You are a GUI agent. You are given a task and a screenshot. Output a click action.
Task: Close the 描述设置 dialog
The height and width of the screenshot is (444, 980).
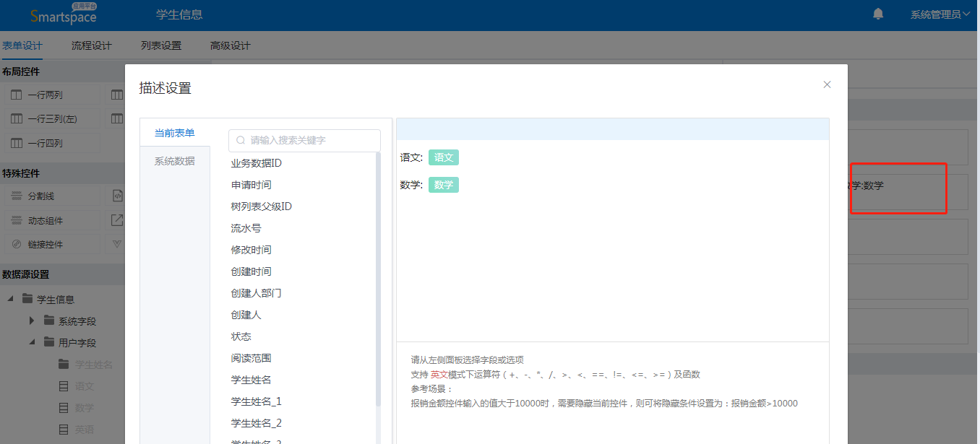point(827,84)
